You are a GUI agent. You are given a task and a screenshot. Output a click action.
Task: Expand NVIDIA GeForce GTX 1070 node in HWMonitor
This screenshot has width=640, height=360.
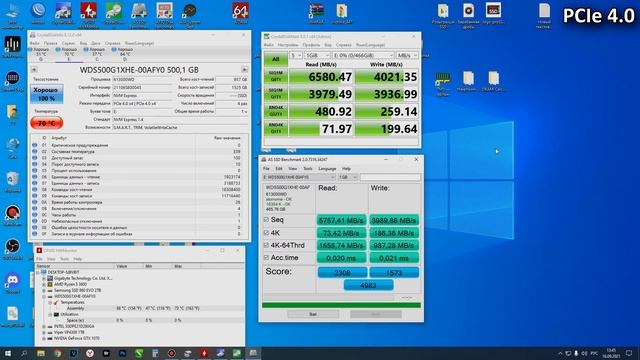(x=44, y=338)
